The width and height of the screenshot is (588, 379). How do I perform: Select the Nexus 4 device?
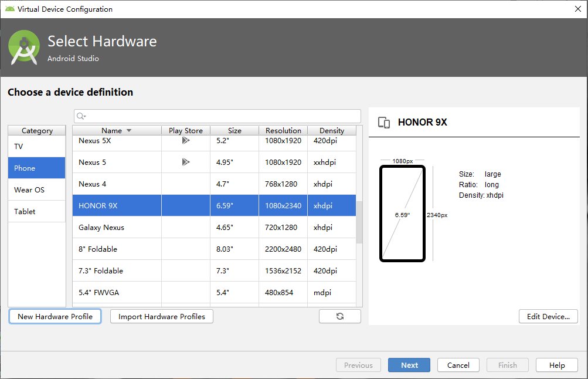[214, 184]
